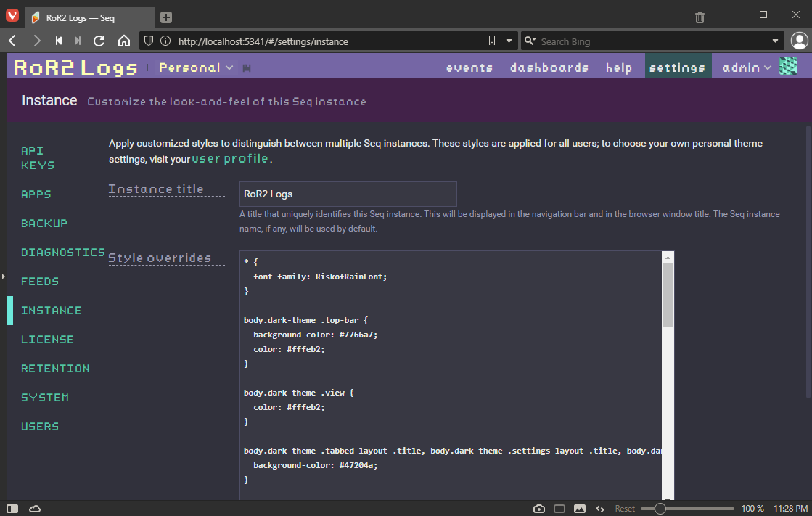The width and height of the screenshot is (812, 516).
Task: Open the dashboards page
Action: pyautogui.click(x=549, y=68)
